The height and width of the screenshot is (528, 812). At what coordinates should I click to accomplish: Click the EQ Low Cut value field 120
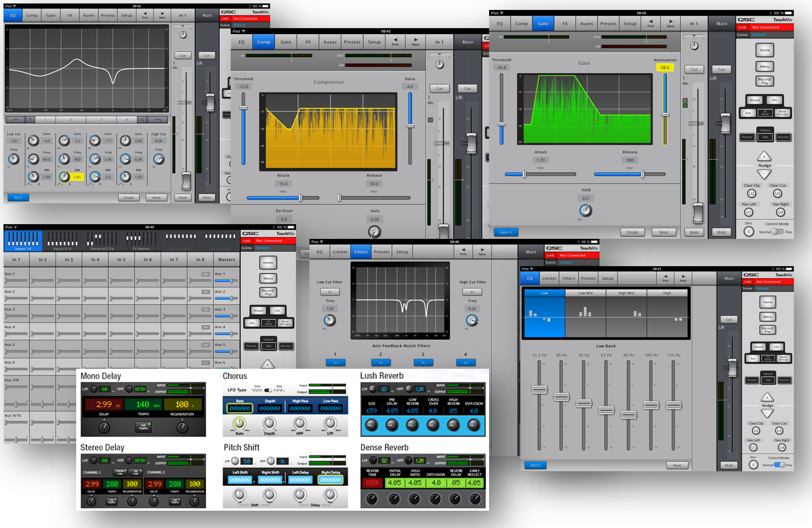click(14, 141)
